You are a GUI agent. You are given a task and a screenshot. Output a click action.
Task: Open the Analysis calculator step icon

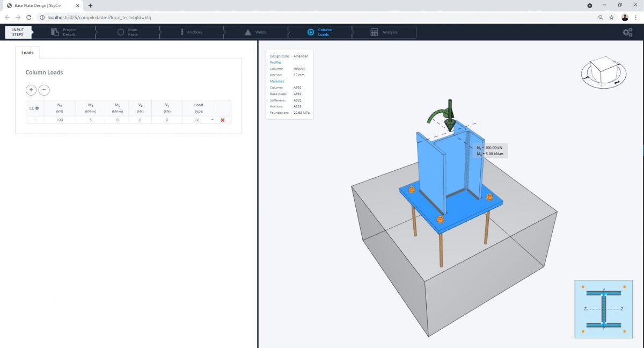[x=373, y=32]
